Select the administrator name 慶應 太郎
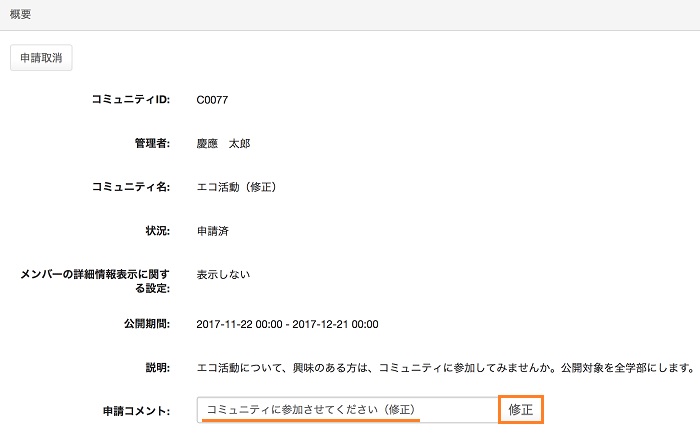 click(x=223, y=143)
